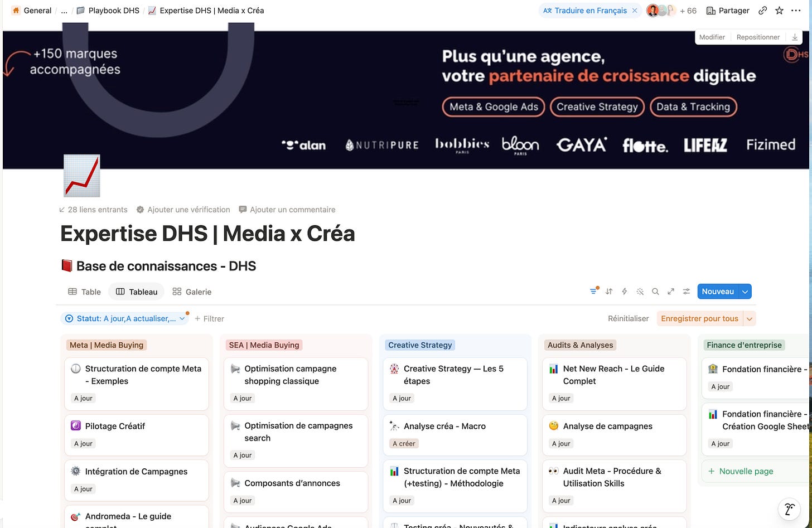Image resolution: width=812 pixels, height=528 pixels.
Task: Click the eyes icon on the Audit Meta card
Action: (554, 471)
